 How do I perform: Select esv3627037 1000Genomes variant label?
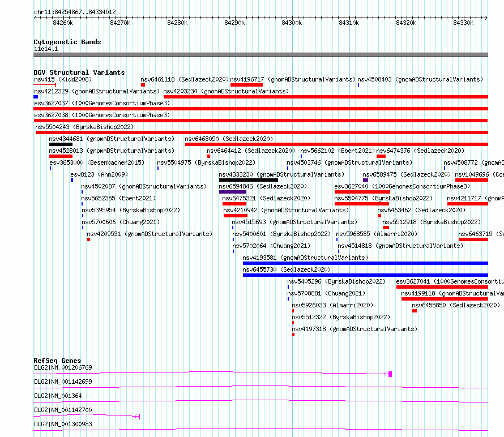click(102, 103)
